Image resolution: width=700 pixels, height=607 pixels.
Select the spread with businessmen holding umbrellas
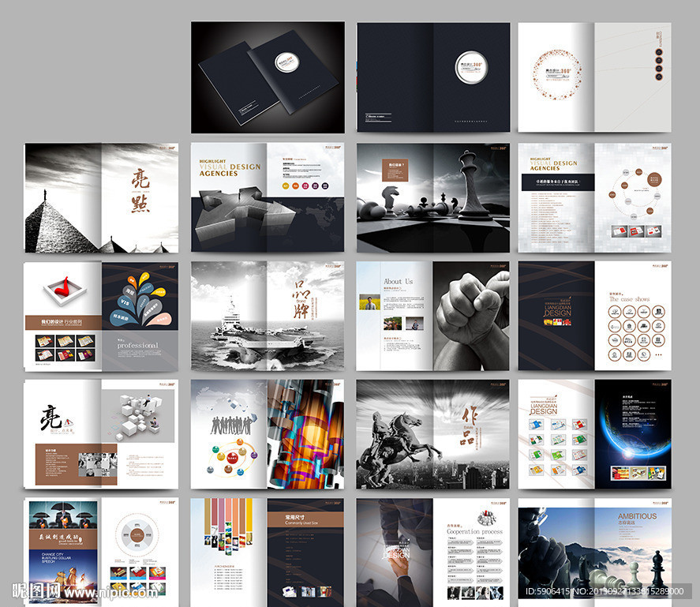point(101,553)
